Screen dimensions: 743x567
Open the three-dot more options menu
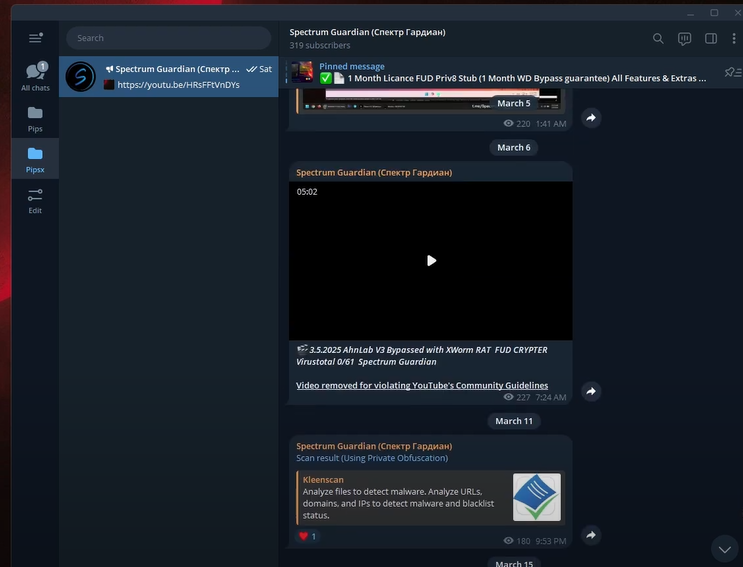(734, 38)
